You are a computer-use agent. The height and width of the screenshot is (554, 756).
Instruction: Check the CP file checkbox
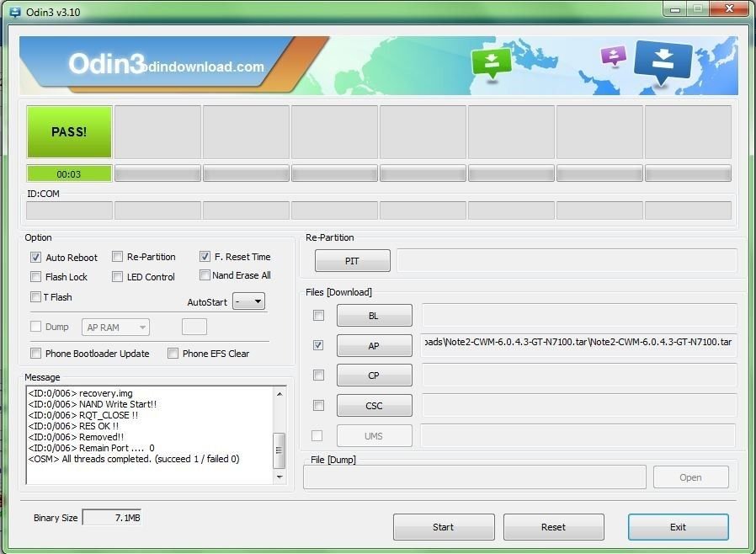[x=318, y=376]
